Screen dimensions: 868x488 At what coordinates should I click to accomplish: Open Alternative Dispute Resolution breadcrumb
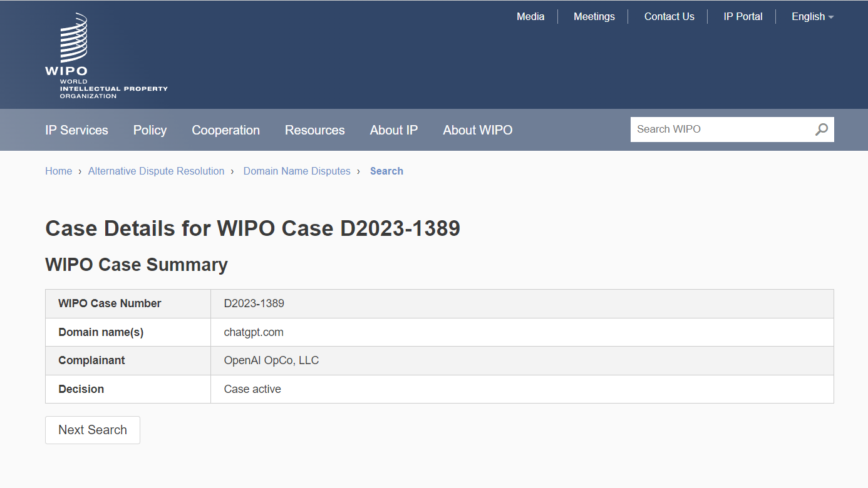(156, 171)
